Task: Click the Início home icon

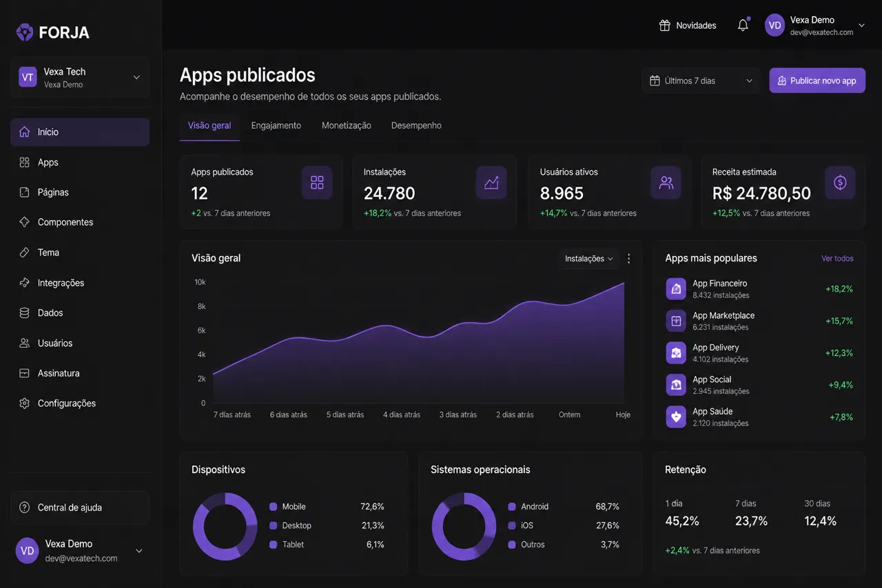Action: point(25,132)
